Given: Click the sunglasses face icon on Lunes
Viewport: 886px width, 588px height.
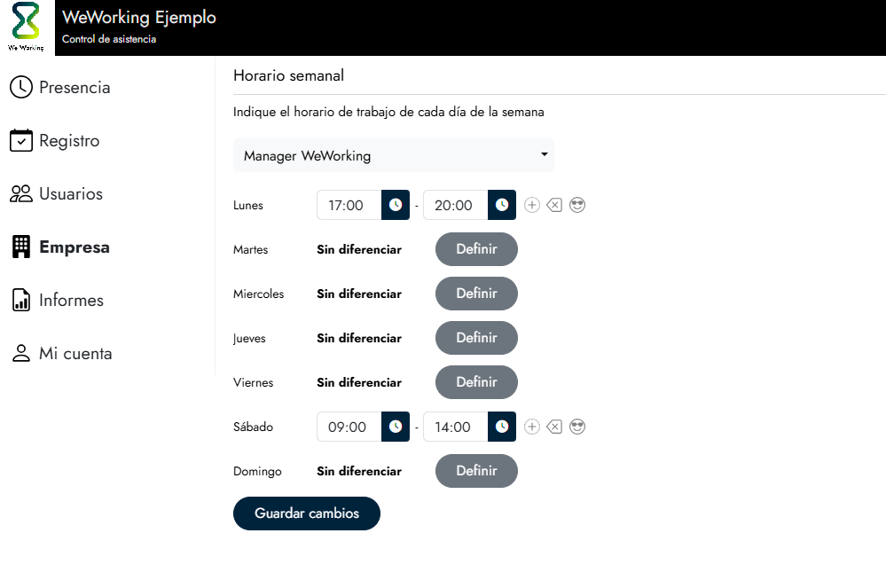Looking at the screenshot, I should (x=577, y=205).
